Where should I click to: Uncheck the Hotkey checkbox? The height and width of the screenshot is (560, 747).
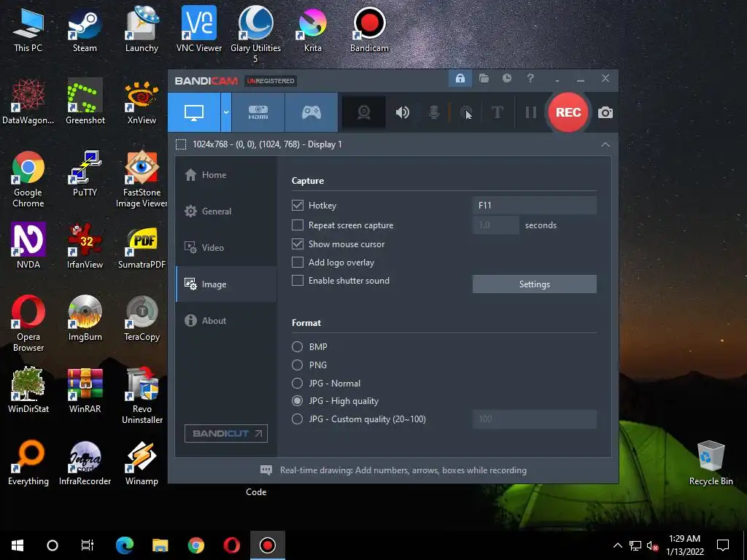coord(298,205)
